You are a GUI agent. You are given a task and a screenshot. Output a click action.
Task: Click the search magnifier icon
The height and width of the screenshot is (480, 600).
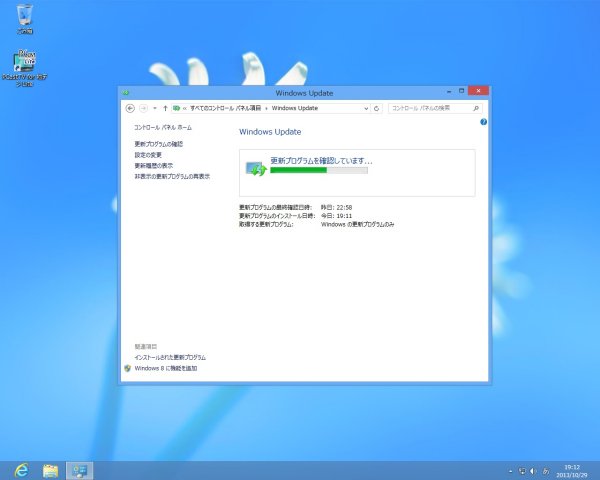(x=476, y=109)
